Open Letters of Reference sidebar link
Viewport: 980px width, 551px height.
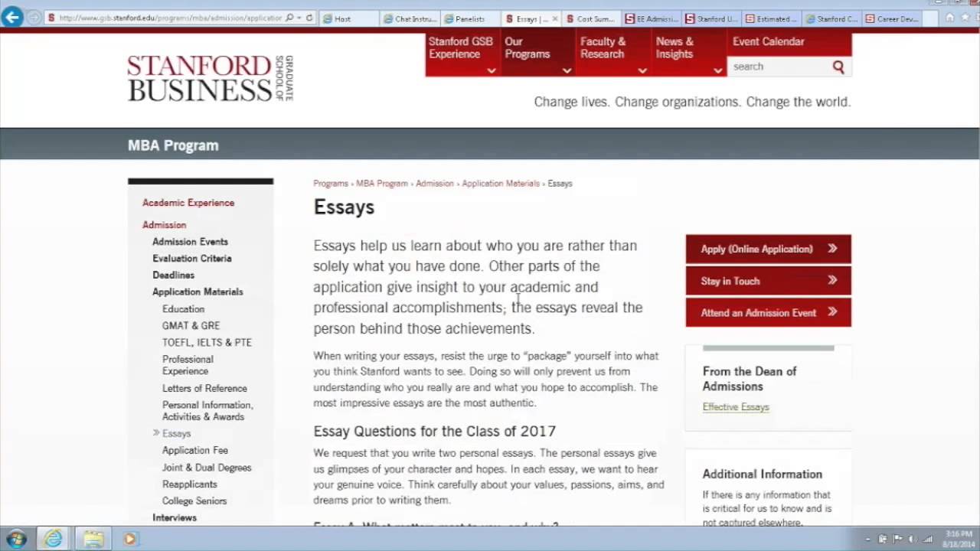204,389
